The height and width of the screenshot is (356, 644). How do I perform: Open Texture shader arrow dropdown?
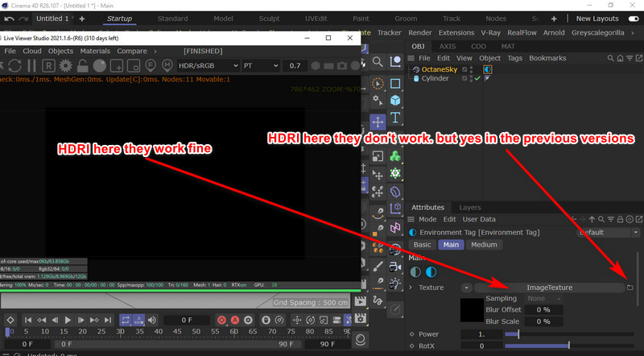tap(466, 288)
